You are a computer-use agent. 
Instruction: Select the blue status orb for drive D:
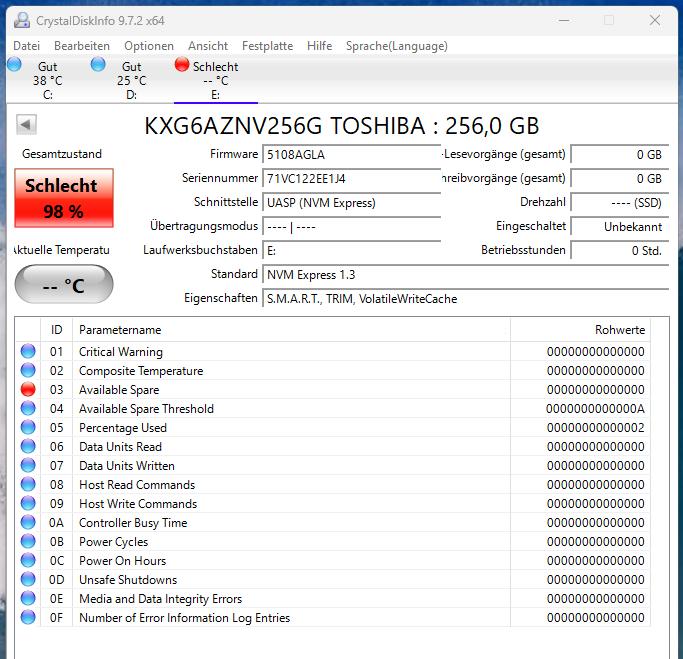(98, 64)
